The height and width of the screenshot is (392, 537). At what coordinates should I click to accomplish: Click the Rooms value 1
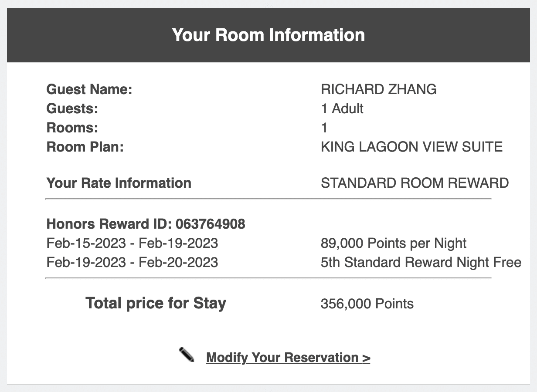tap(324, 128)
